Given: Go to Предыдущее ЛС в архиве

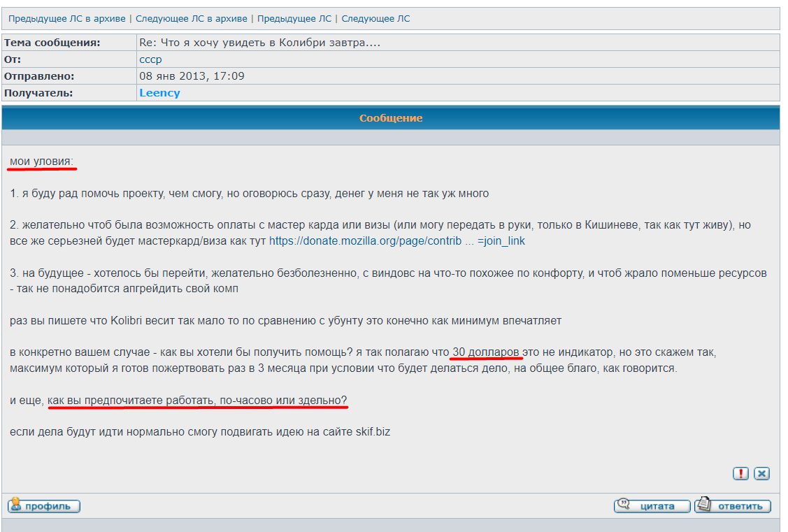Looking at the screenshot, I should coord(67,19).
